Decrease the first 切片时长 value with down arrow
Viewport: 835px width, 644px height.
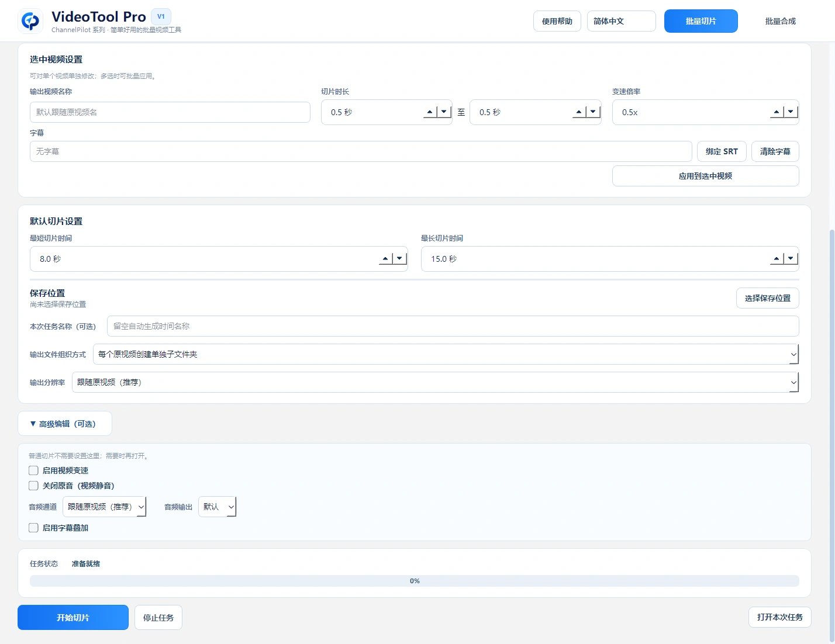444,112
